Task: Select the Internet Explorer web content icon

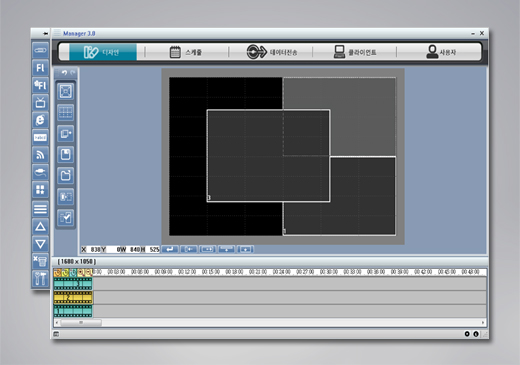Action: [x=40, y=120]
